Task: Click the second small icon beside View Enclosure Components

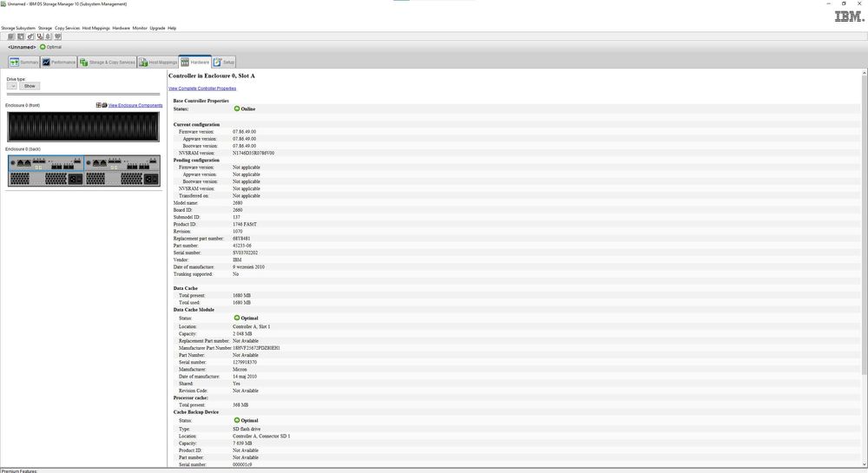Action: tap(104, 105)
